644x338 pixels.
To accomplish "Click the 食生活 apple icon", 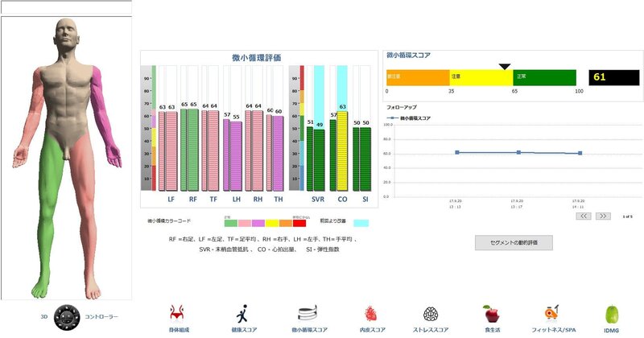I will 490,313.
